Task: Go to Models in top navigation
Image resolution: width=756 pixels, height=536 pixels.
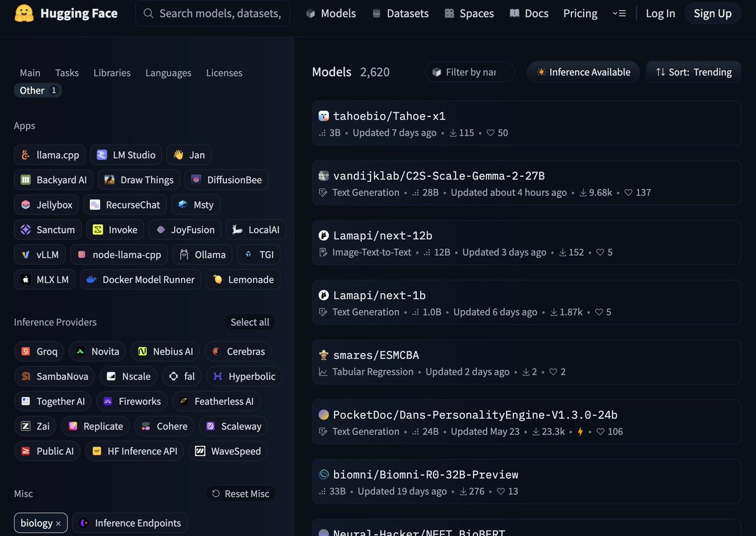Action: pos(331,13)
